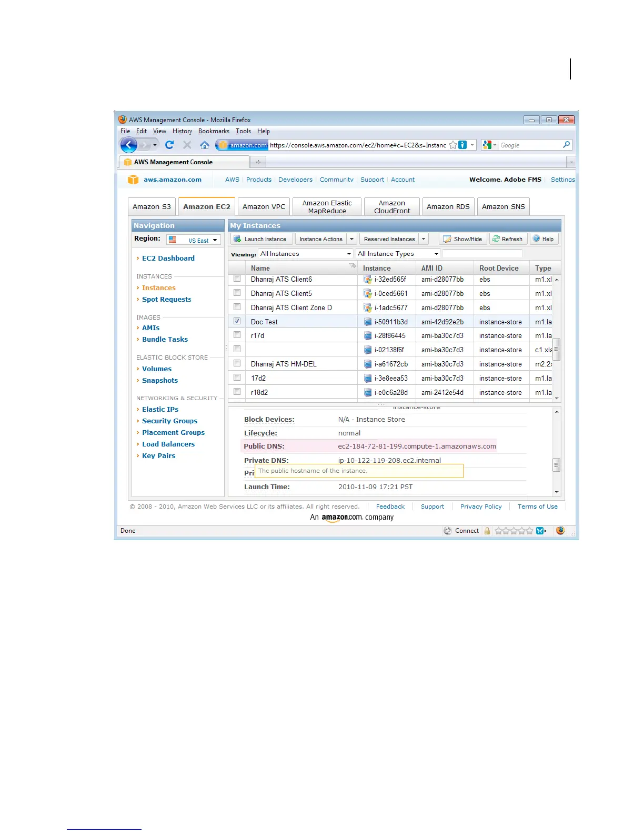Click the Refresh instances button
The height and width of the screenshot is (834, 644).
coord(508,239)
